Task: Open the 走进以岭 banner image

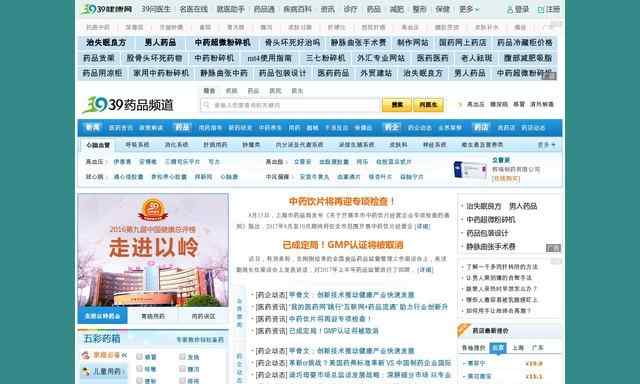Action: tap(153, 250)
